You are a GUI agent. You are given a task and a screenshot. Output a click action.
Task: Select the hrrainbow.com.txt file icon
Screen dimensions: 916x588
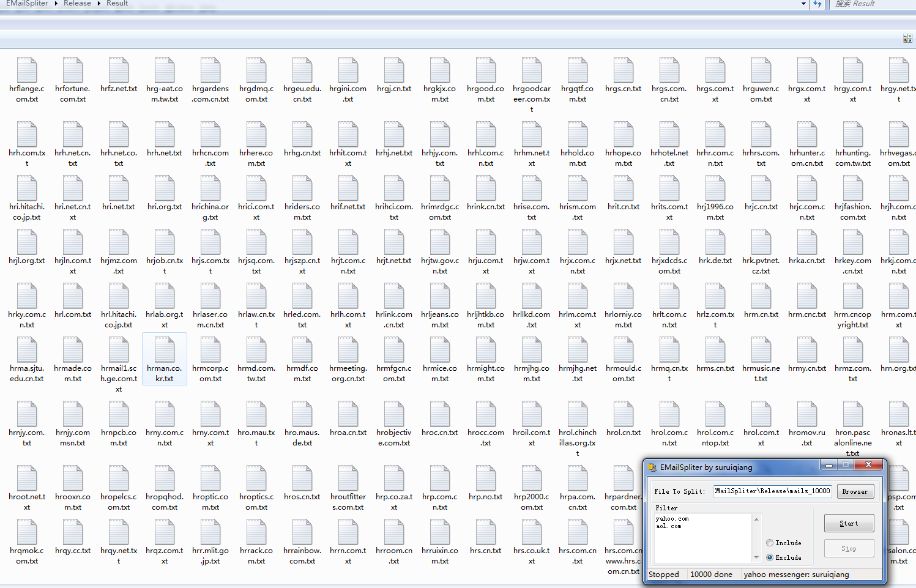point(302,532)
